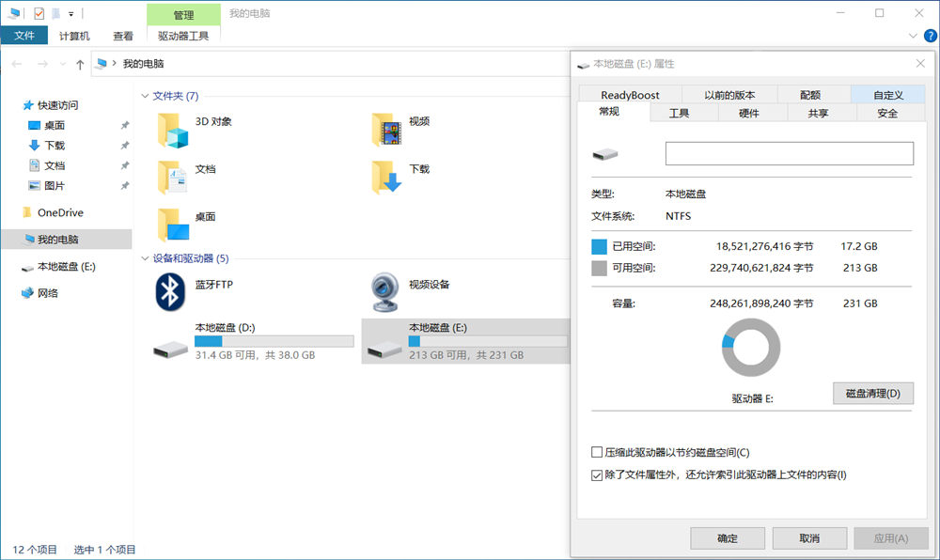Switch to the 查看 ribbon tab

click(123, 36)
